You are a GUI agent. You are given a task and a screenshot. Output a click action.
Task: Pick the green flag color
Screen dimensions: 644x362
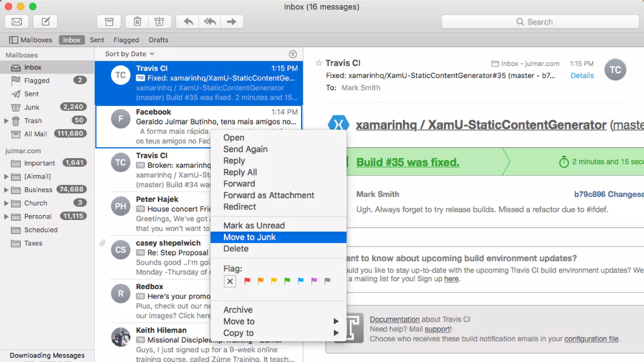[287, 280]
